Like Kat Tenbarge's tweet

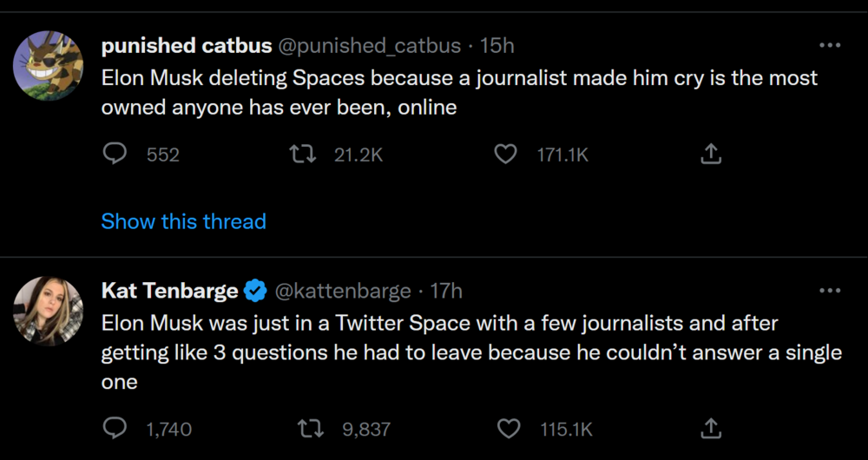(507, 429)
